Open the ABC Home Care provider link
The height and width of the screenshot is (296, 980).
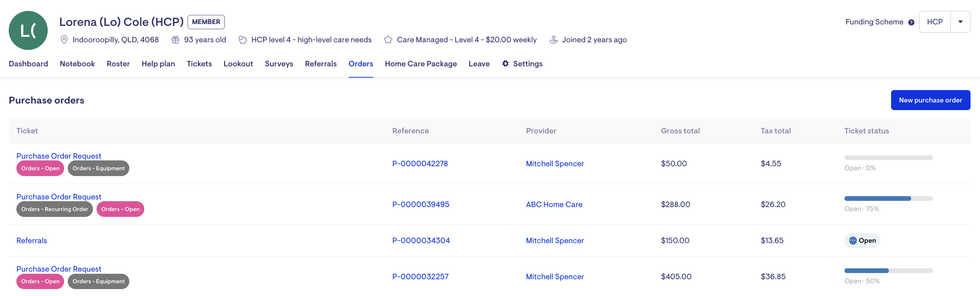coord(554,204)
